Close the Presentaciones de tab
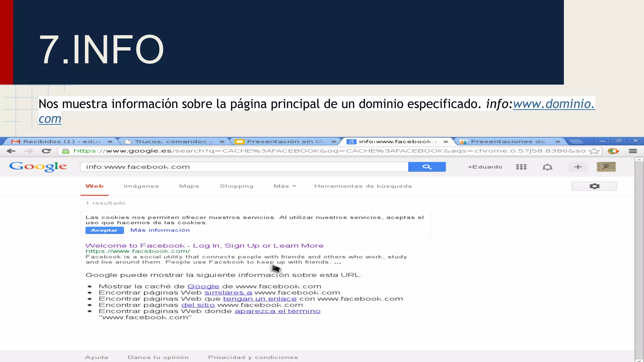Screen dimensions: 644x362 (x=558, y=142)
